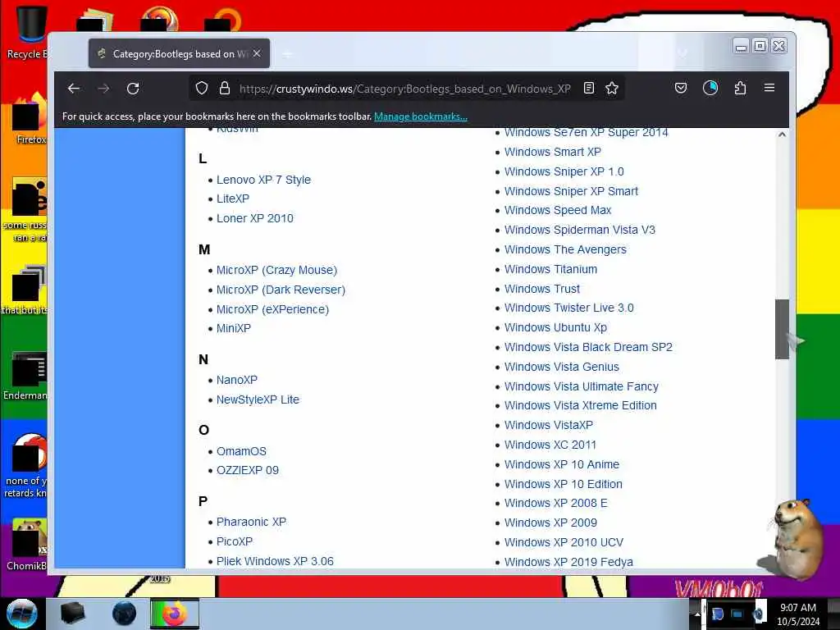Open NewStyleXP Lite link

258,399
